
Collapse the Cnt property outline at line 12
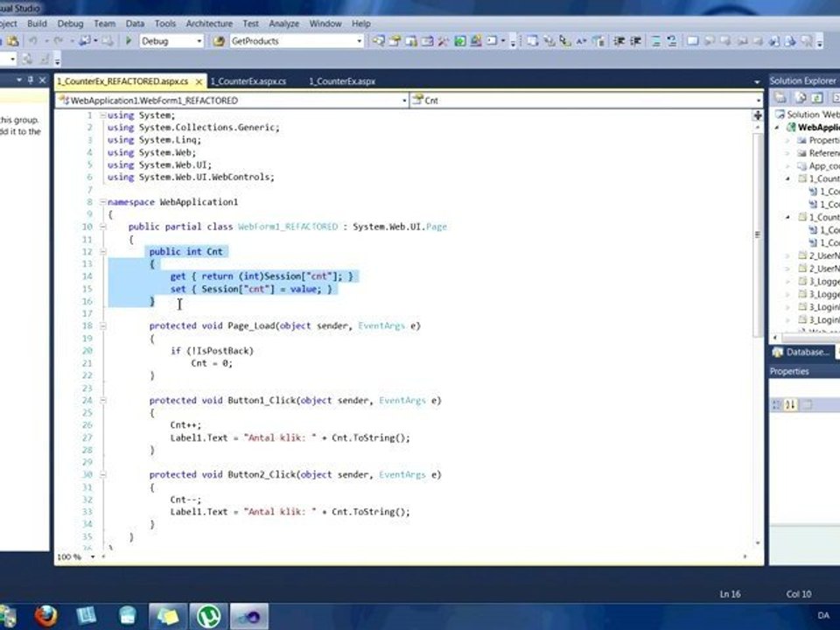pyautogui.click(x=102, y=251)
